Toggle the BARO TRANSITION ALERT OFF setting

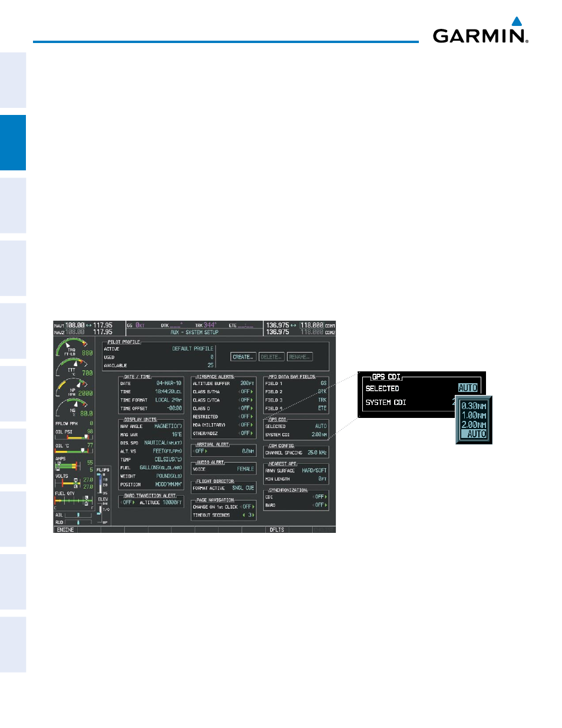[x=128, y=502]
